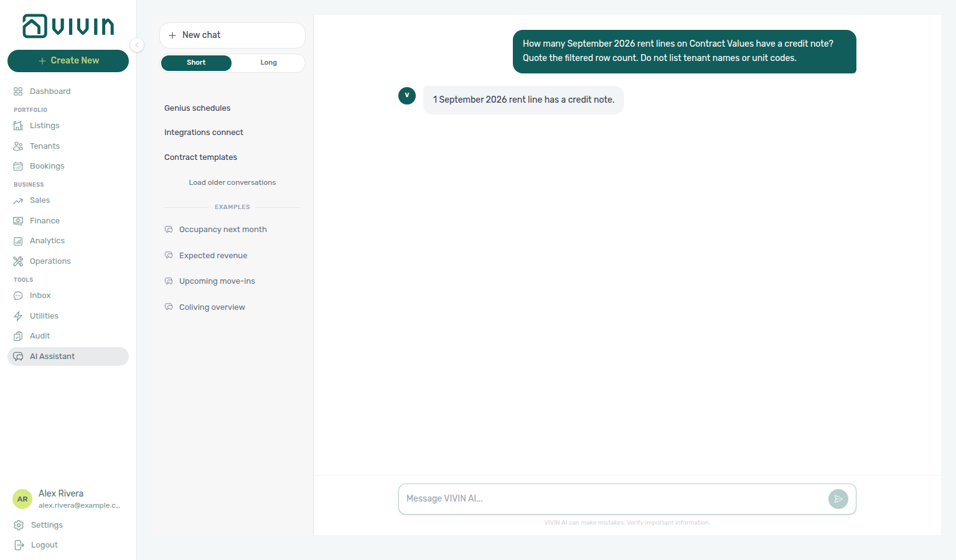This screenshot has height=560, width=956.
Task: Click Load older conversations
Action: 232,182
